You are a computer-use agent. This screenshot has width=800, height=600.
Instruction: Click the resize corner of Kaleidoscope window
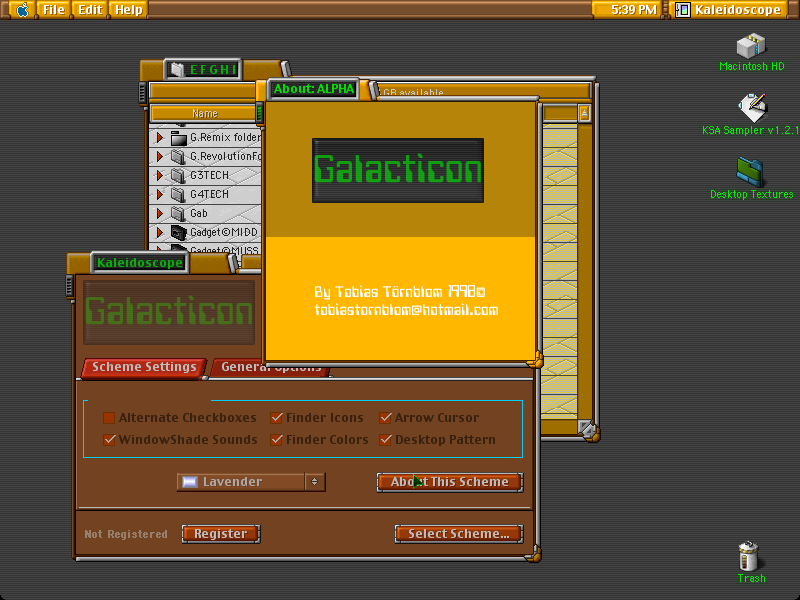tap(533, 554)
